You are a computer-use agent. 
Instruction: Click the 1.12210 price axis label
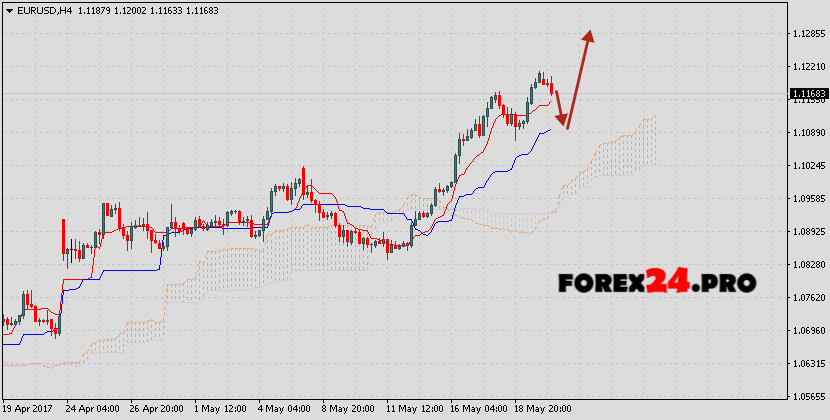(807, 67)
